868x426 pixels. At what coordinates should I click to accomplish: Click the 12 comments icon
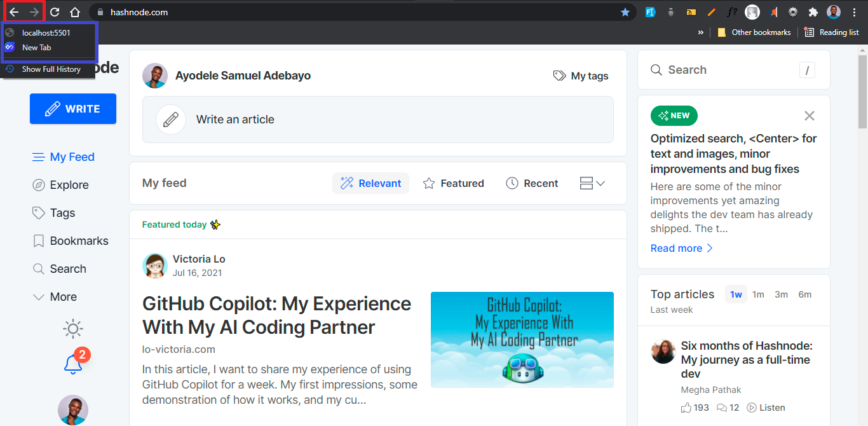click(722, 408)
